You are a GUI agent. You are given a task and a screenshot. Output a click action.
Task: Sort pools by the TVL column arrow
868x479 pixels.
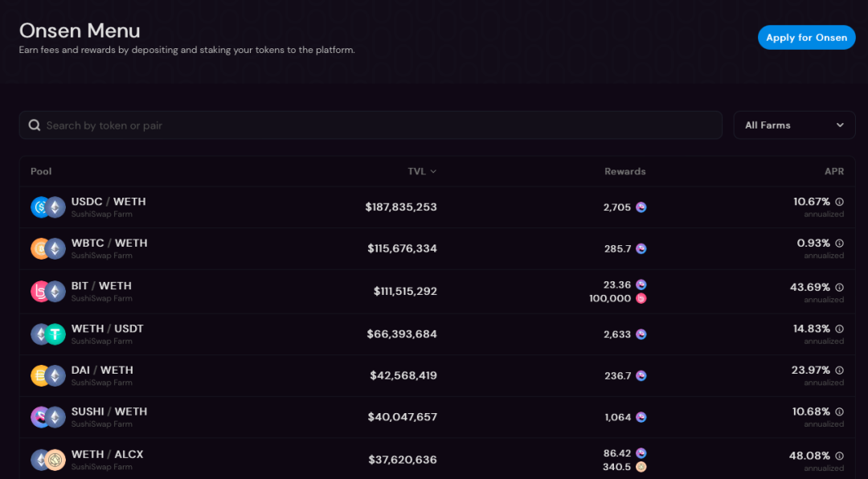click(x=433, y=172)
